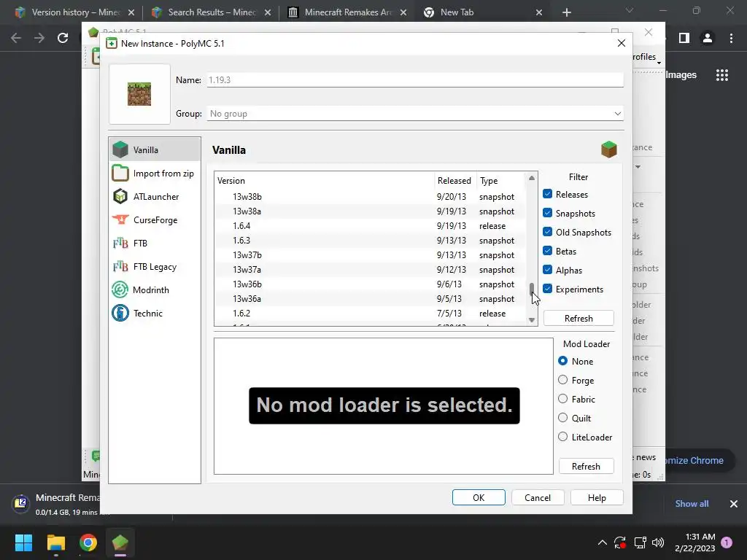Toggle the Releases filter checkbox
This screenshot has height=560, width=747.
[x=547, y=194]
